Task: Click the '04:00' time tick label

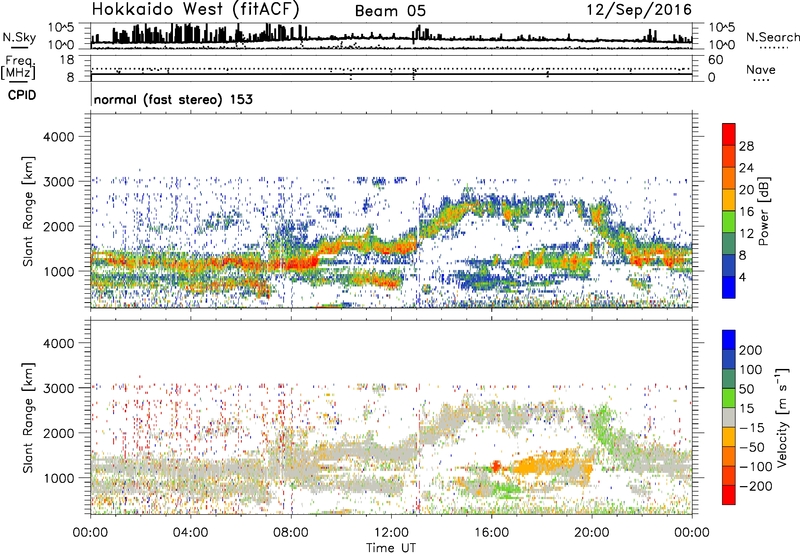Action: pos(191,533)
